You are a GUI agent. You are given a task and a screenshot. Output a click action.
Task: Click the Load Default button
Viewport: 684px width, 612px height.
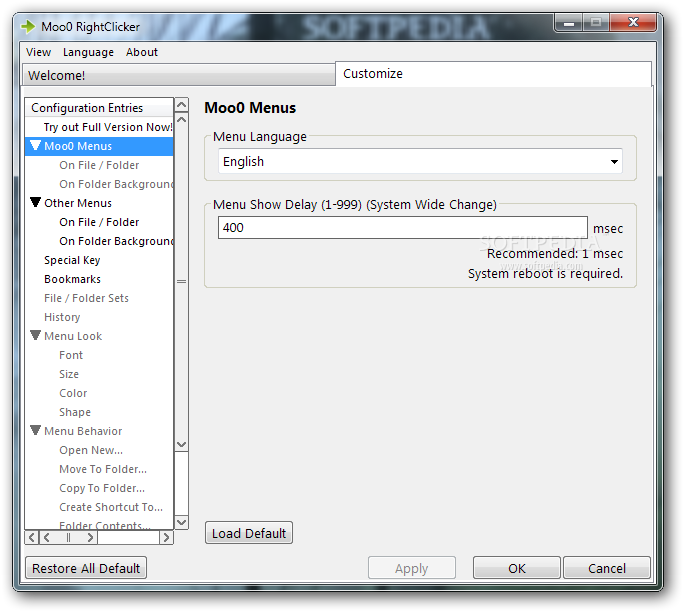(x=249, y=533)
